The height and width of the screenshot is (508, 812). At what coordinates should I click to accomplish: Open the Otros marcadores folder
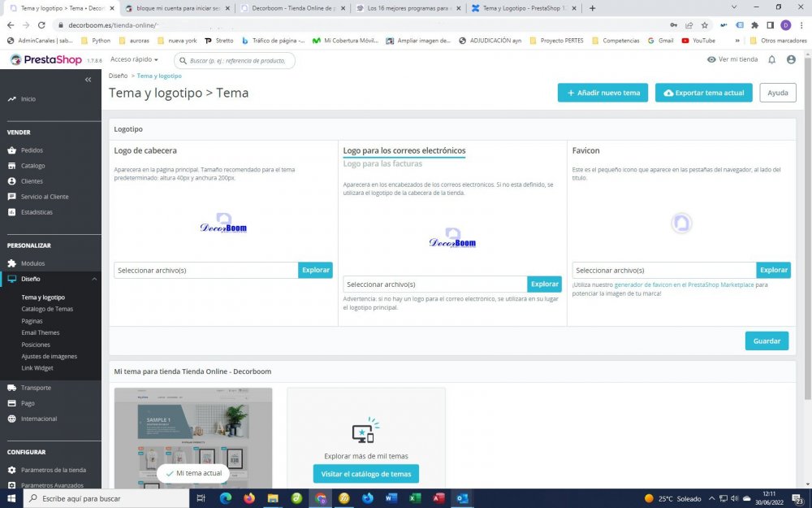(x=778, y=41)
